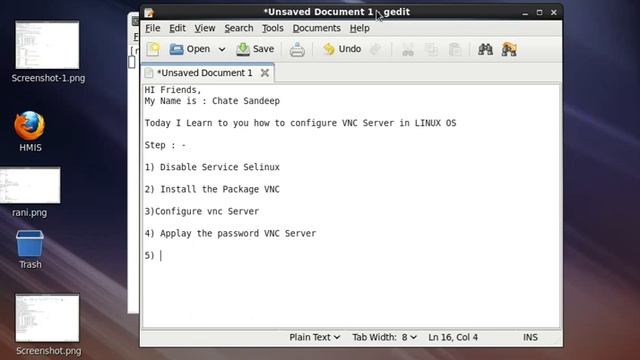The image size is (640, 360).
Task: Open the Tab Width dropdown
Action: coord(384,338)
